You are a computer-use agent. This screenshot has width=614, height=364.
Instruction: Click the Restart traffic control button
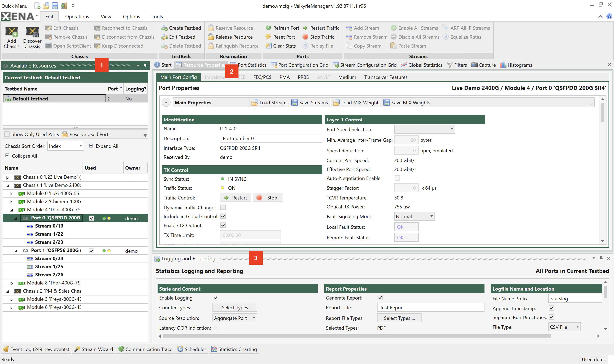[x=235, y=198]
